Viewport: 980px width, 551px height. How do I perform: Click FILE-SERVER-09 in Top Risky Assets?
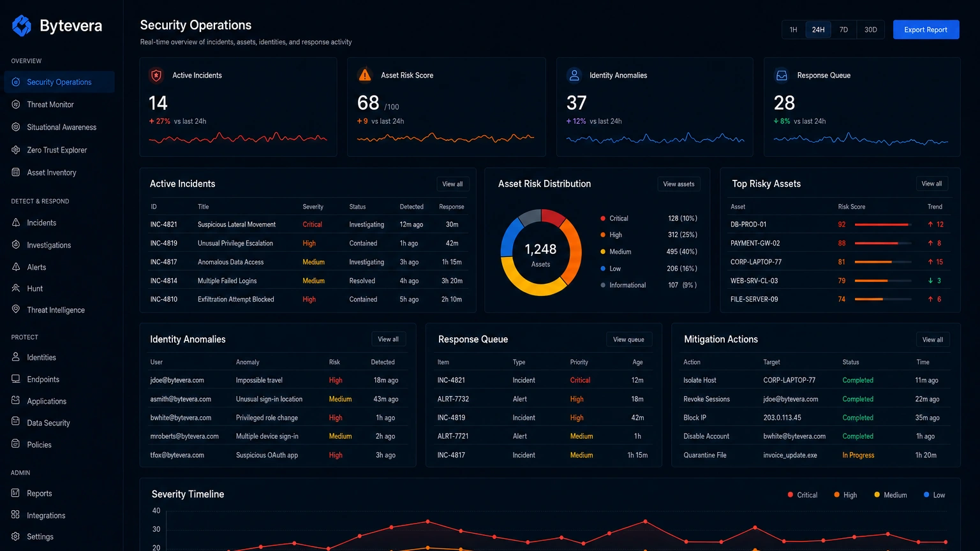[x=754, y=299]
